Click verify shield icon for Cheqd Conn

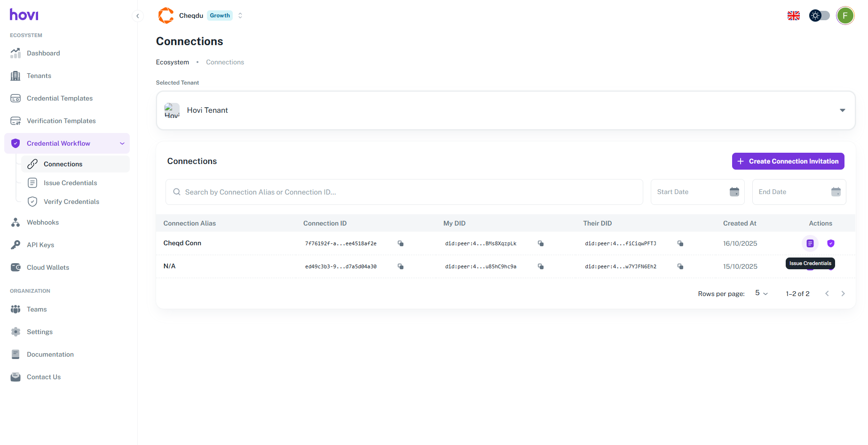click(x=831, y=243)
